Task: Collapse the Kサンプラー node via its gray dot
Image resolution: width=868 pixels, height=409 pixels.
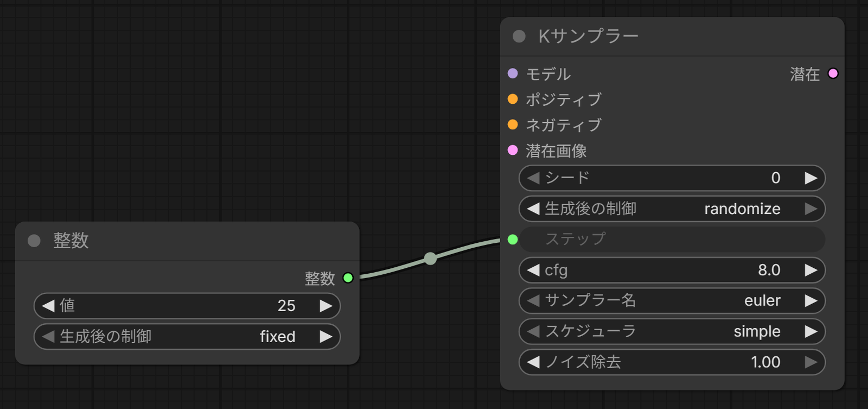Action: pos(519,36)
